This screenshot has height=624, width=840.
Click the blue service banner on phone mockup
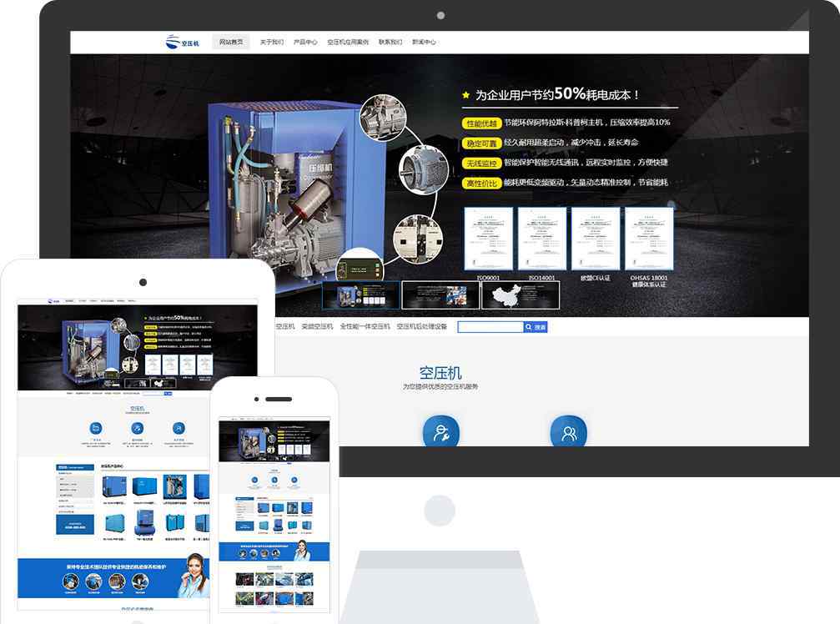point(274,551)
